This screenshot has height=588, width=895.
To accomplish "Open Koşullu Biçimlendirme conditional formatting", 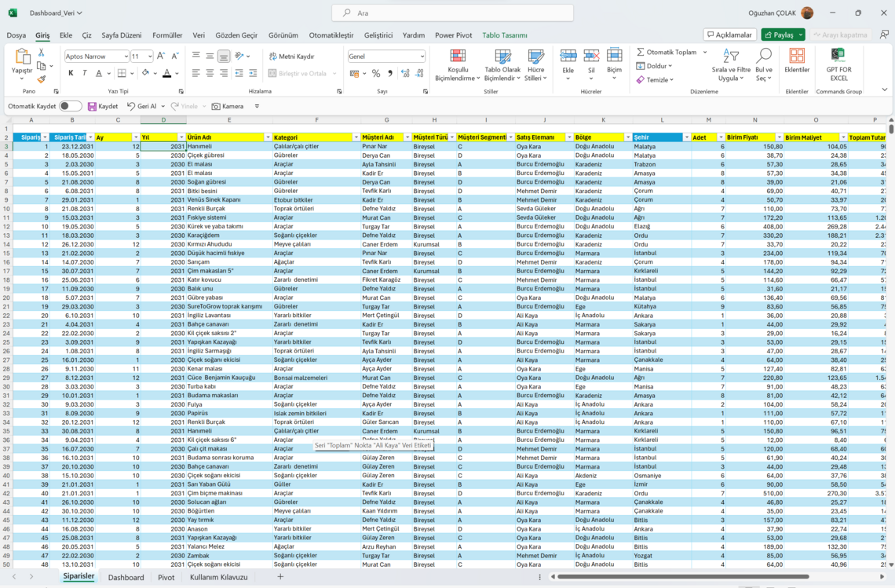I will click(x=457, y=65).
